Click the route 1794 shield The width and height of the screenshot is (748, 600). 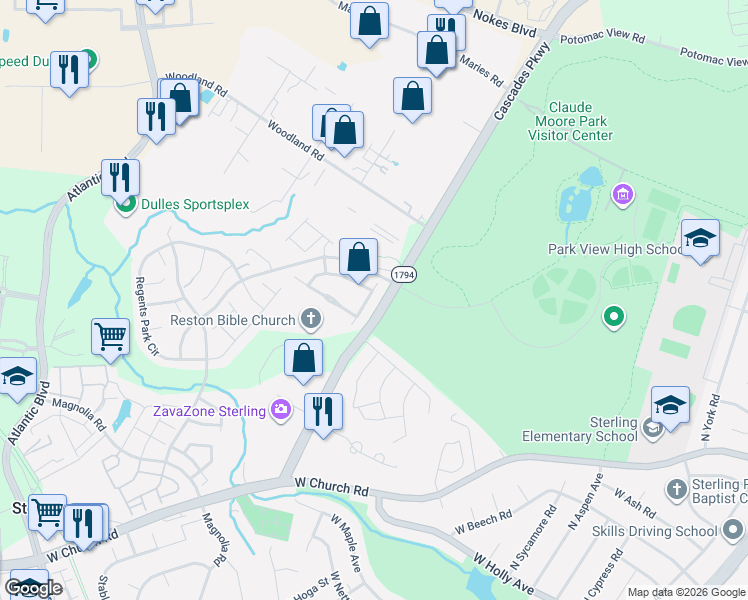tap(404, 275)
